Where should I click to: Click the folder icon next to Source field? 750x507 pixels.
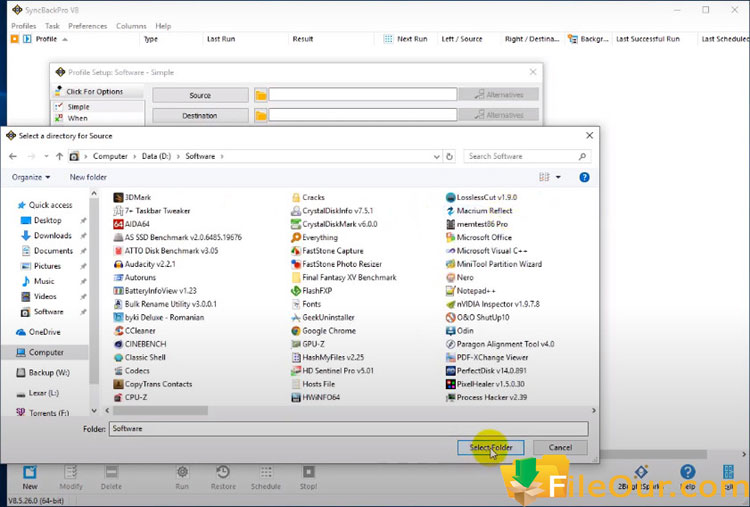(x=261, y=95)
